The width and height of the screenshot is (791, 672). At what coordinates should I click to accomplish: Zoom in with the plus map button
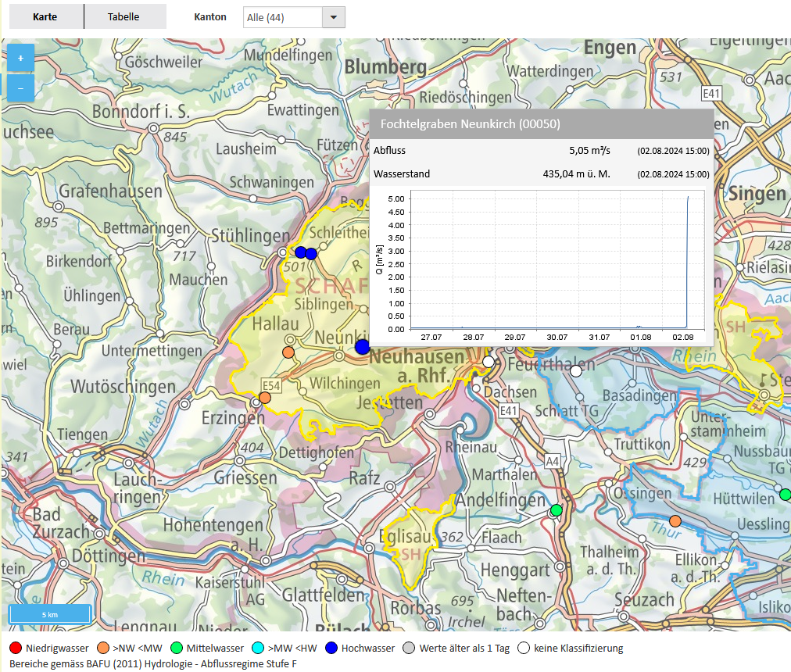pos(20,58)
